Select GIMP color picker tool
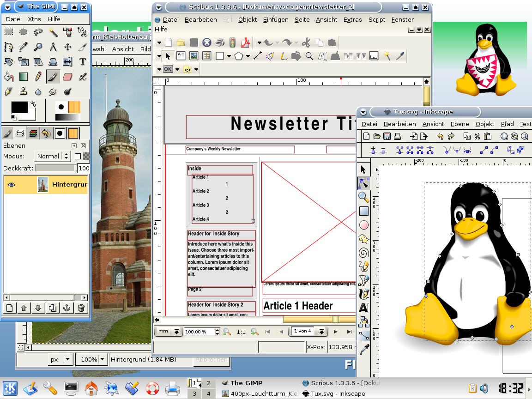Viewport: 532px width, 399px height. (24, 47)
